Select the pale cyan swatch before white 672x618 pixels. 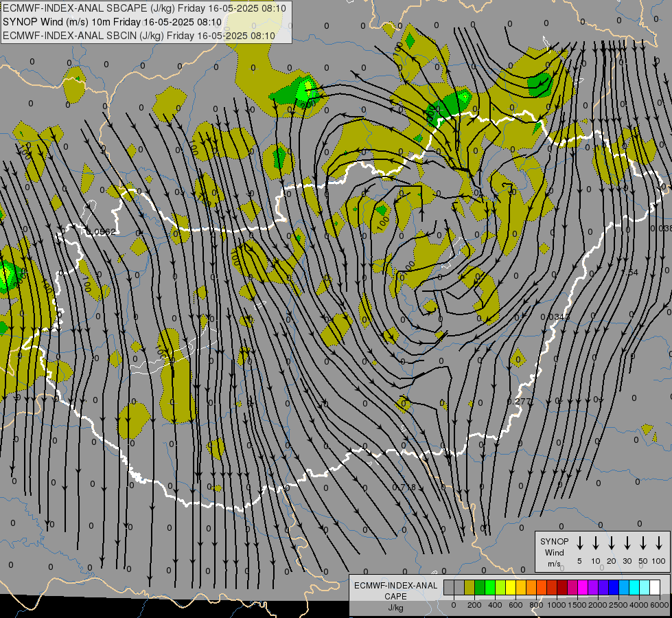click(645, 588)
